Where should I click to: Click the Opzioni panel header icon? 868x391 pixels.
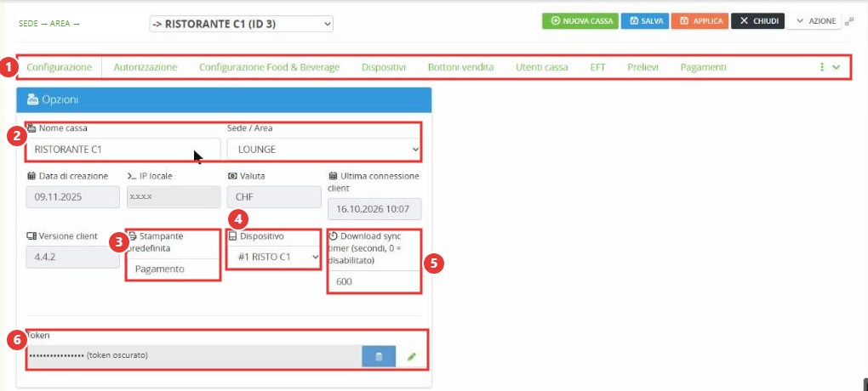point(31,100)
